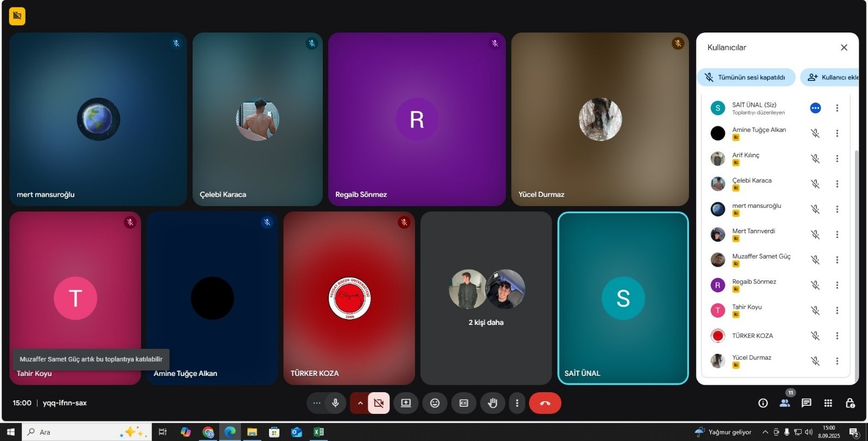The height and width of the screenshot is (441, 868).
Task: Click the present screen icon
Action: (406, 403)
